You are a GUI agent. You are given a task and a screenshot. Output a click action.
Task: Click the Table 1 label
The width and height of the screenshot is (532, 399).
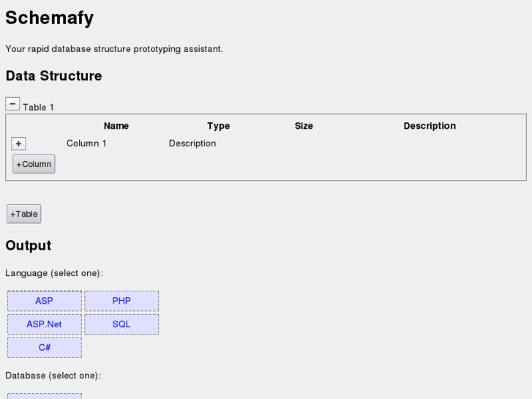[38, 108]
